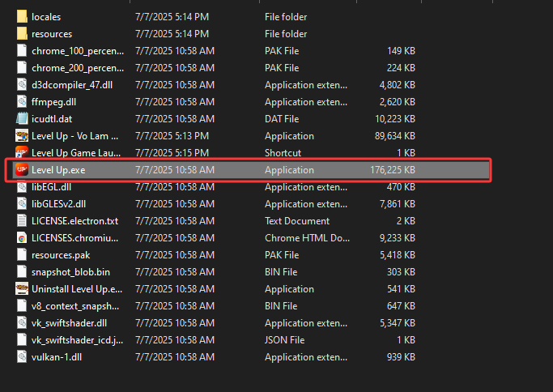Select the vulkan-1.dll file name
Viewport: 553px width, 392px height.
tap(57, 357)
